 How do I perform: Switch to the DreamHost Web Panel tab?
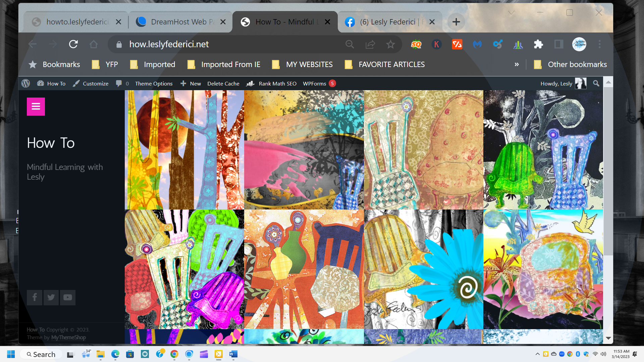(178, 22)
